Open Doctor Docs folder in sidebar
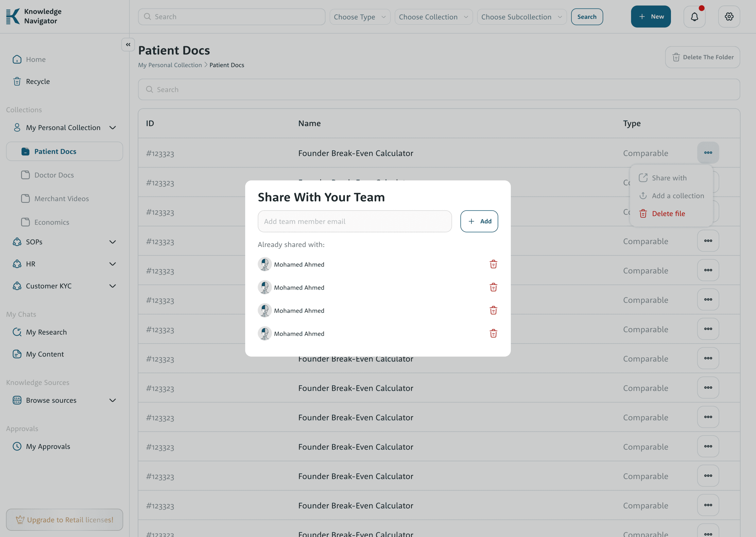 click(54, 175)
